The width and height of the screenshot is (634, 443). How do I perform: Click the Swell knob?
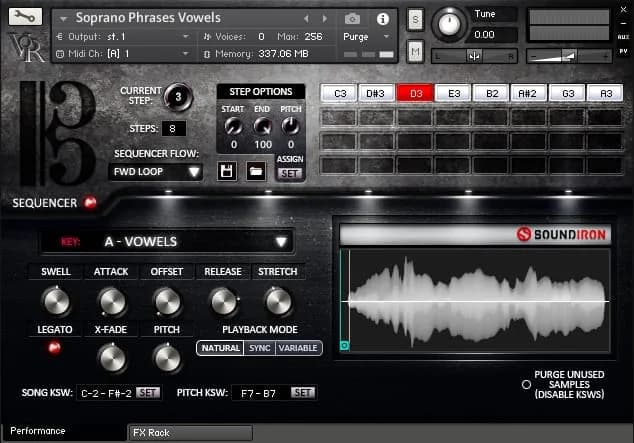[55, 300]
